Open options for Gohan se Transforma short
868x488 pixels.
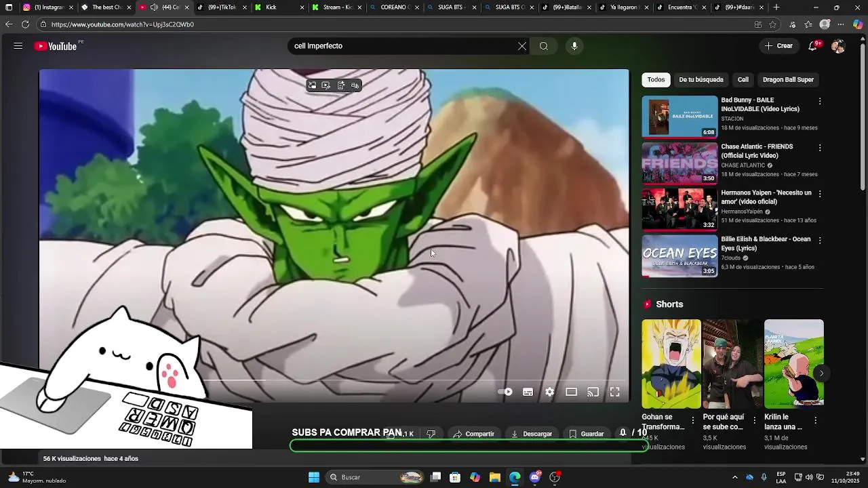693,421
